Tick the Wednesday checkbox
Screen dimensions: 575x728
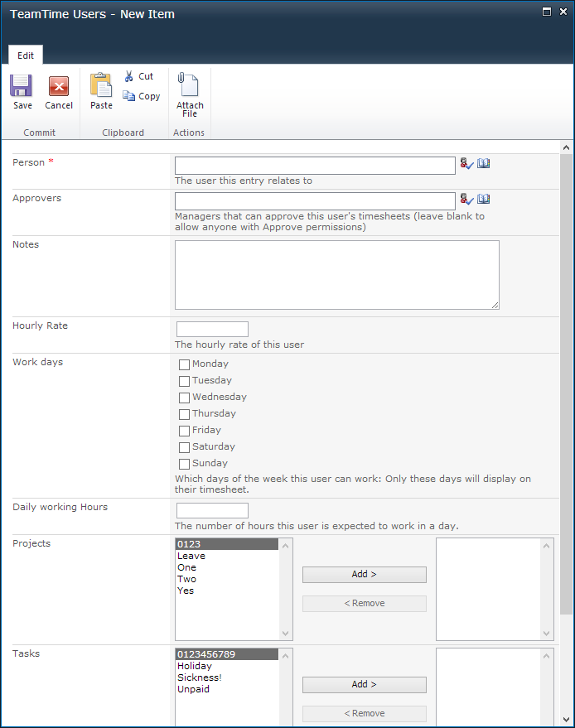tap(184, 398)
